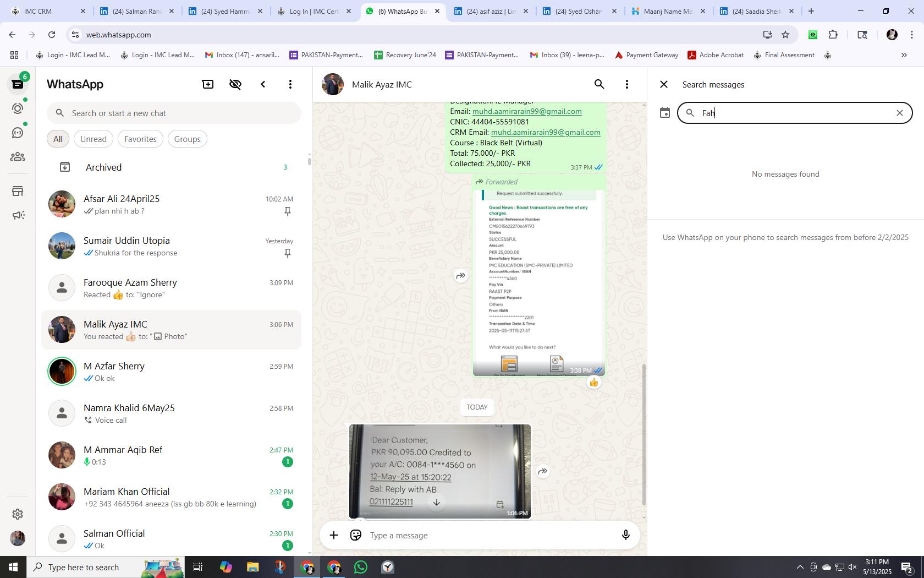The height and width of the screenshot is (578, 924).
Task: Bookmark page with star icon
Action: point(785,35)
